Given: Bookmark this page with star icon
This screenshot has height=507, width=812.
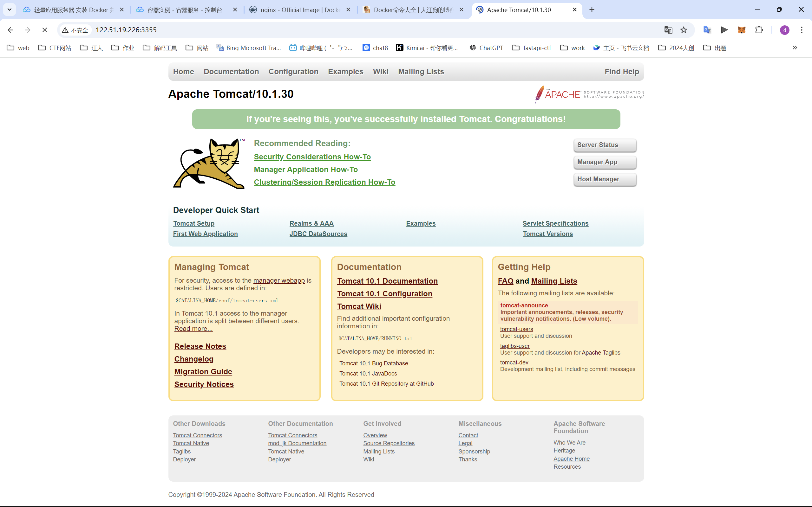Looking at the screenshot, I should pos(684,30).
